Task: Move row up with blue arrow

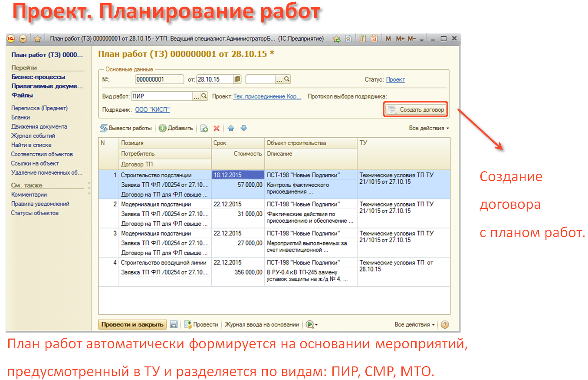Action: click(x=231, y=129)
